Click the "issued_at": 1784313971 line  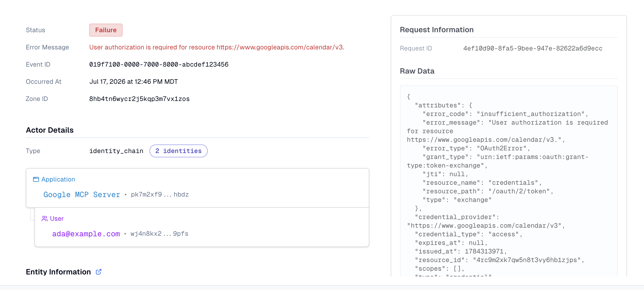pos(461,251)
